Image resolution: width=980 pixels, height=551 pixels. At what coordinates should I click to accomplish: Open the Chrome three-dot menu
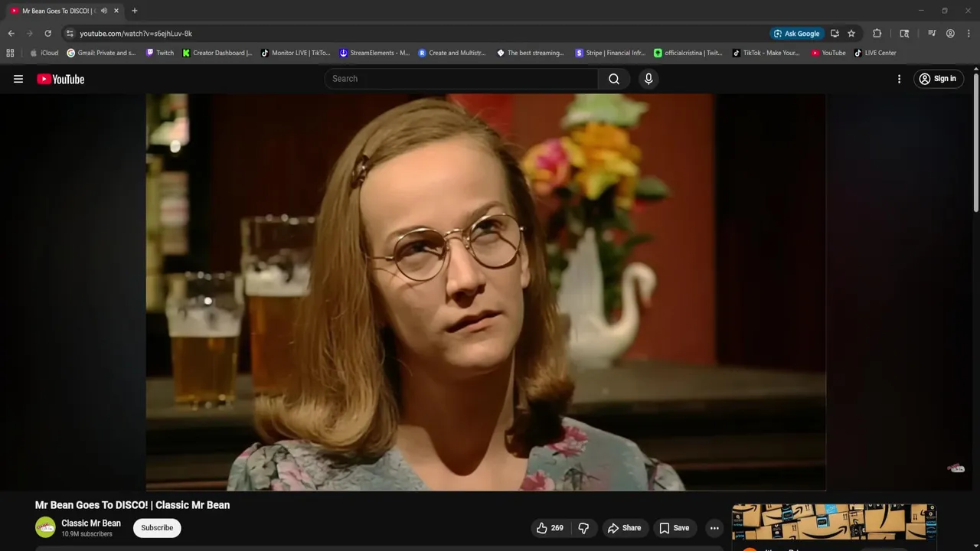969,34
